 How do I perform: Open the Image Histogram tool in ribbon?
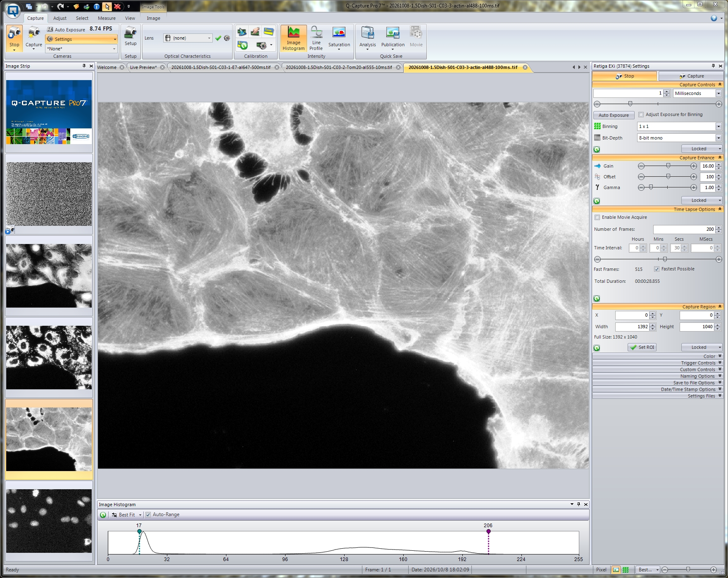click(293, 38)
